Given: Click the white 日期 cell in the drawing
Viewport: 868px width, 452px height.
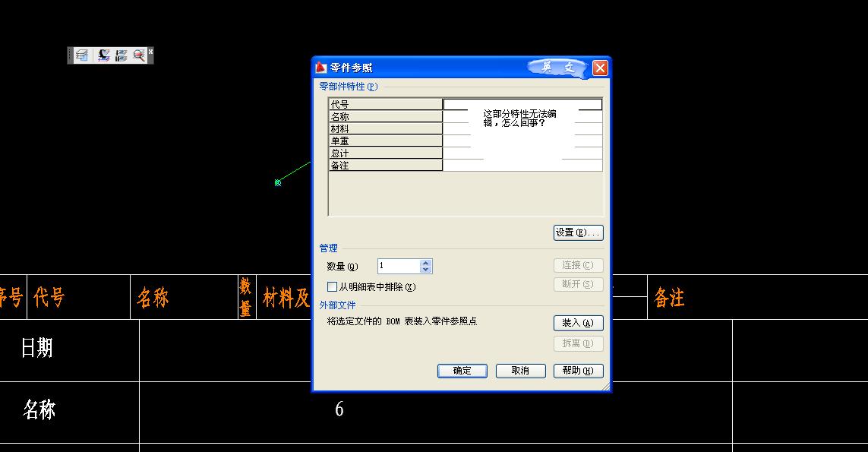Looking at the screenshot, I should point(36,348).
